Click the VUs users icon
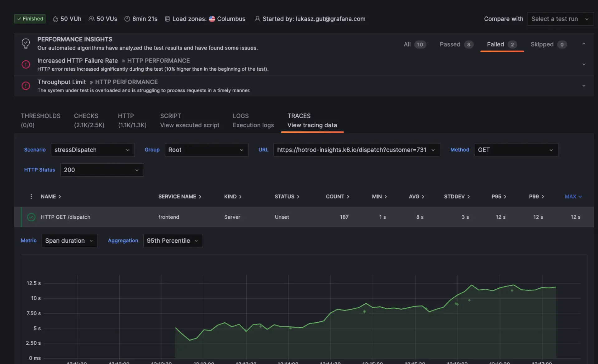598x364 pixels. point(91,19)
